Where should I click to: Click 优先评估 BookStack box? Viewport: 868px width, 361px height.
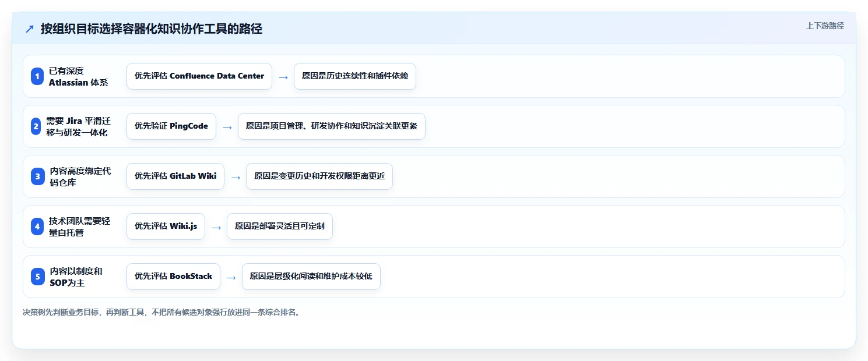click(173, 277)
